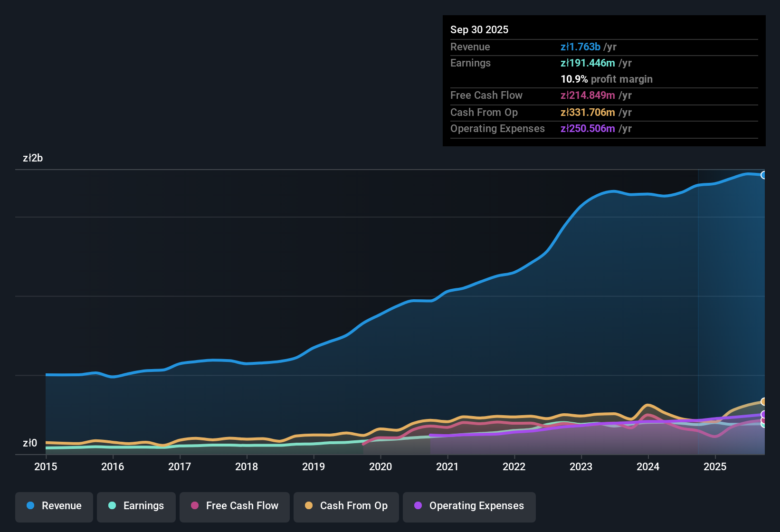Click the teal Earnings dot in the legend
This screenshot has width=780, height=532.
click(x=113, y=506)
